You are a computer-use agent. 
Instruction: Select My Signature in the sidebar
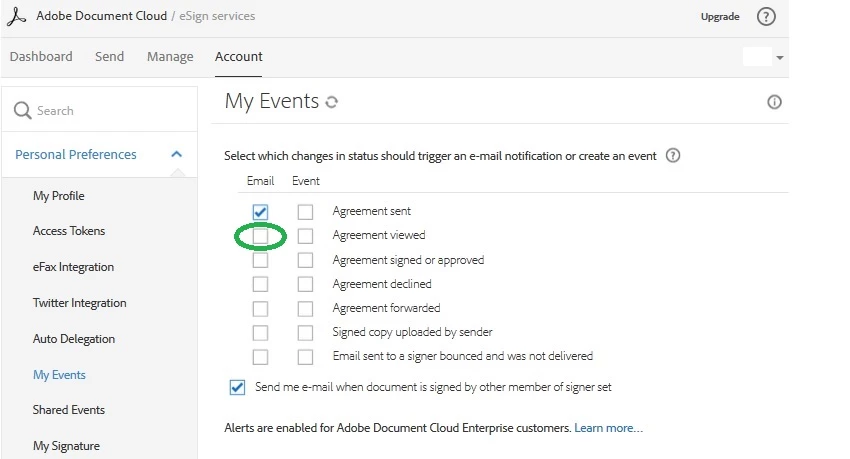[66, 446]
